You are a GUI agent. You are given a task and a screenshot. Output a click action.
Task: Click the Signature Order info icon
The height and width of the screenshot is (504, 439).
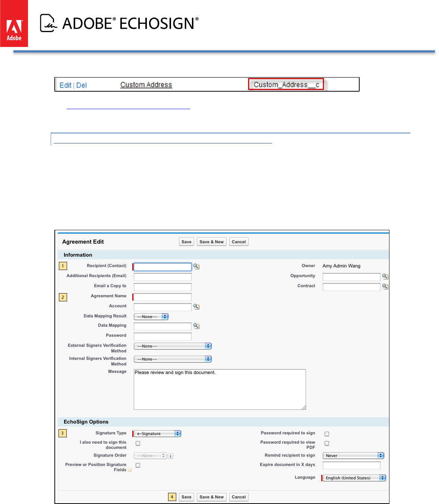click(x=170, y=456)
